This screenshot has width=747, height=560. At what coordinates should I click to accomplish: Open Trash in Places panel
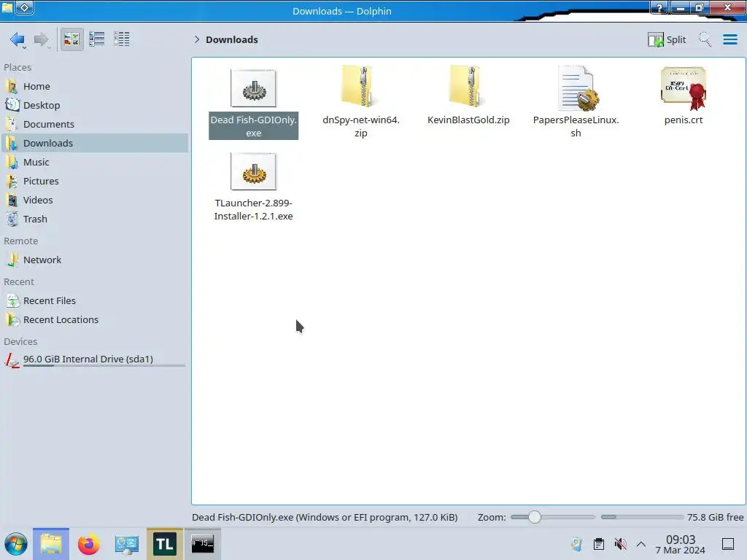coord(94,219)
